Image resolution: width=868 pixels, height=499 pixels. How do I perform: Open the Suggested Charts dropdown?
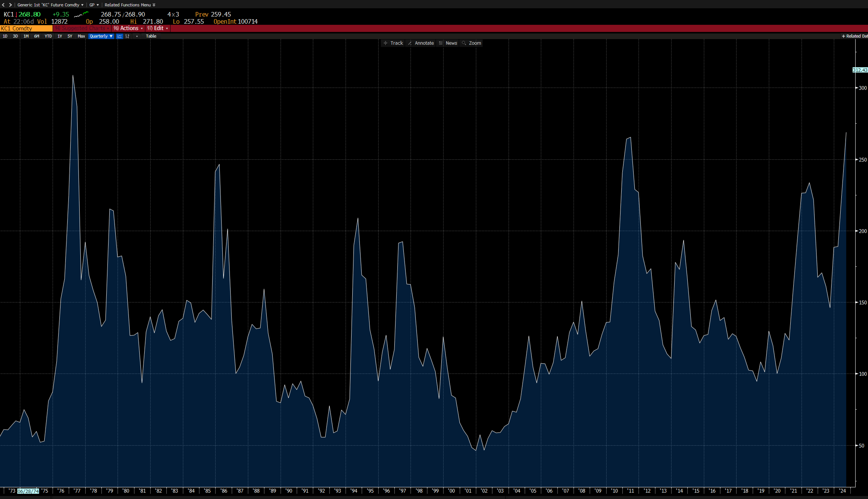(x=82, y=28)
